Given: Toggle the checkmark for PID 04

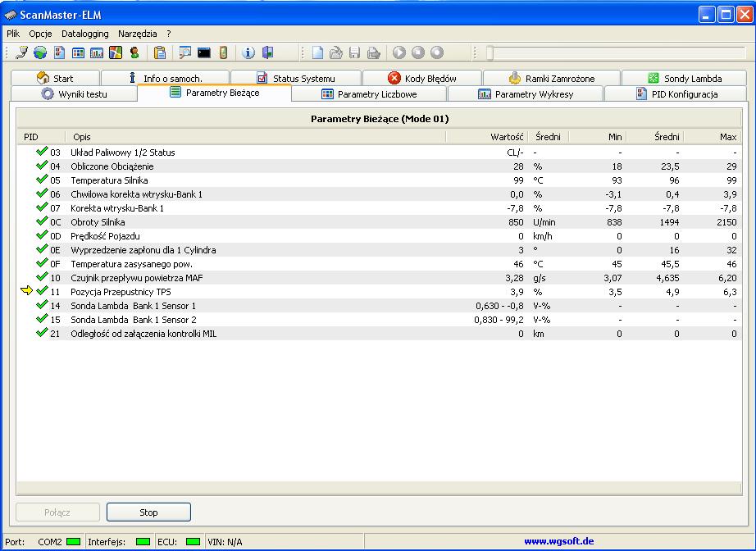Looking at the screenshot, I should pos(42,166).
